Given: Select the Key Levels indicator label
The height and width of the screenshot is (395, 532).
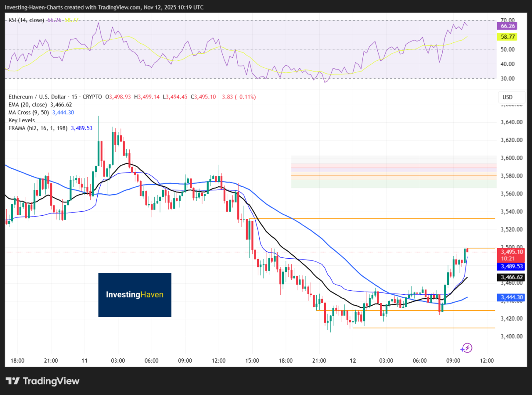Looking at the screenshot, I should point(22,120).
